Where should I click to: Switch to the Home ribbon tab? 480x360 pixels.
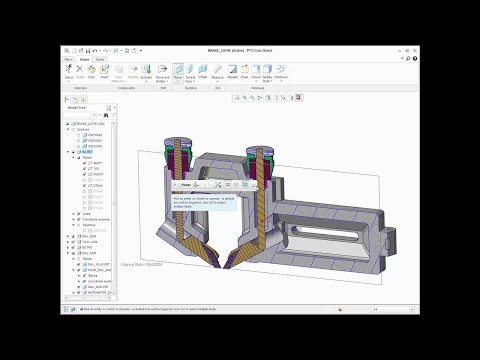coord(84,59)
